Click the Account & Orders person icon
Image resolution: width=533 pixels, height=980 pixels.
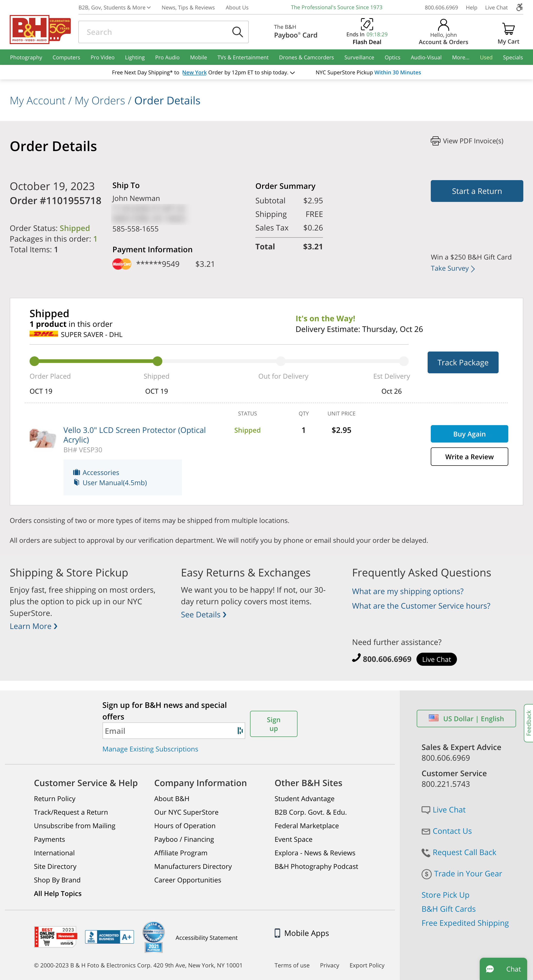[443, 25]
